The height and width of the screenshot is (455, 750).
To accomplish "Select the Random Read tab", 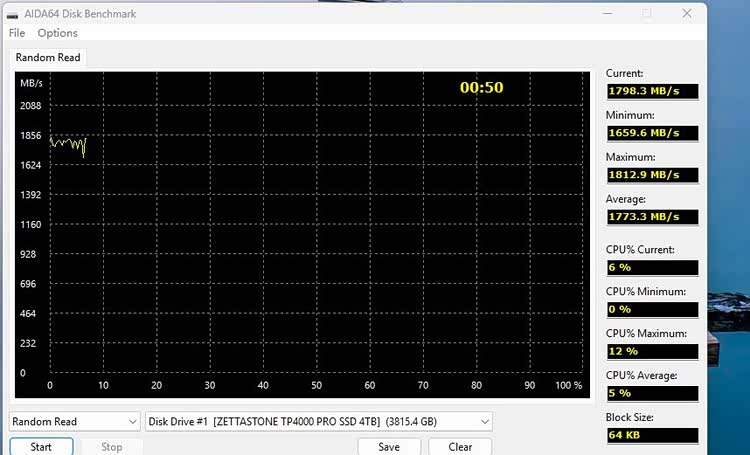I will [48, 58].
